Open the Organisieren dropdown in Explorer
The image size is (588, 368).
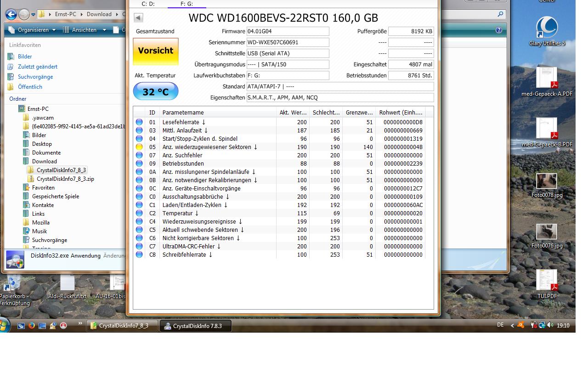pos(32,30)
